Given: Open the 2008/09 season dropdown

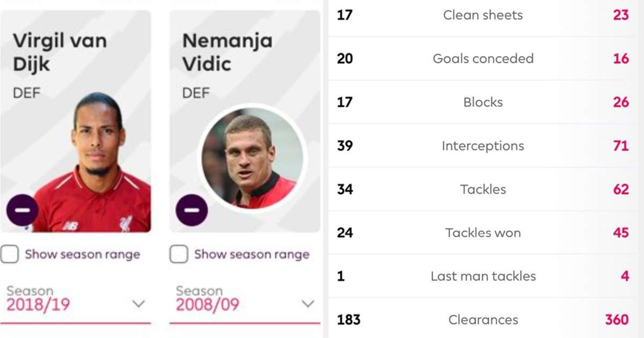Looking at the screenshot, I should coord(308,304).
